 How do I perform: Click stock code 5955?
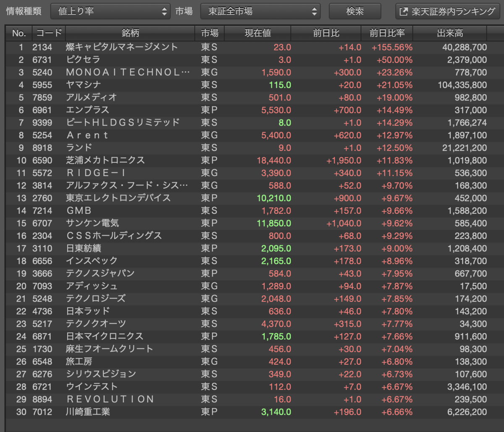tap(42, 85)
